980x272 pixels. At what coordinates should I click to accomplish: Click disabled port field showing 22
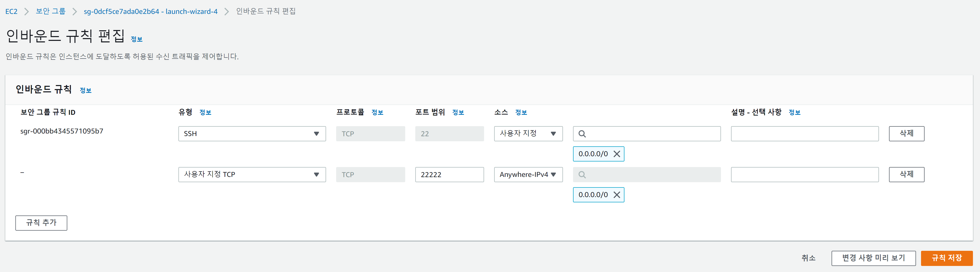click(450, 134)
